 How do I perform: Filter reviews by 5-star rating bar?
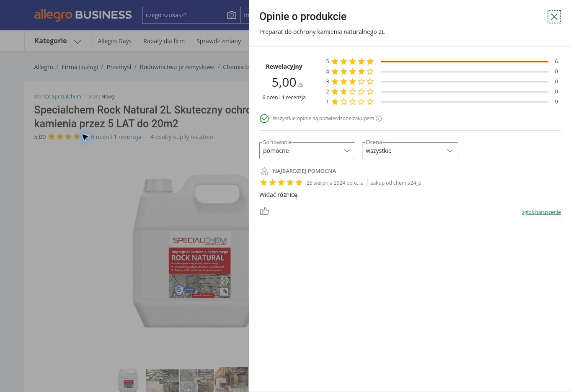click(x=442, y=62)
